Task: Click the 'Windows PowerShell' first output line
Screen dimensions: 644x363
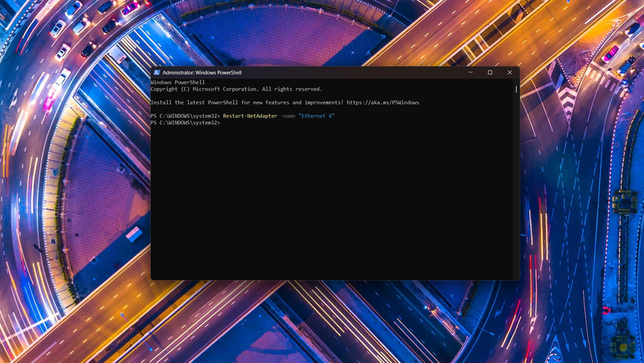Action: [x=178, y=83]
